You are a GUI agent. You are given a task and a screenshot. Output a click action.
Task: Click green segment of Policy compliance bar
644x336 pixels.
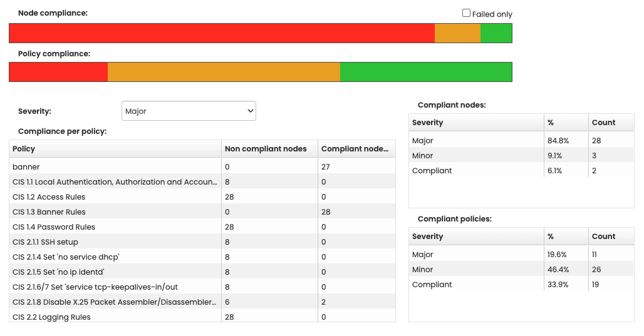425,72
